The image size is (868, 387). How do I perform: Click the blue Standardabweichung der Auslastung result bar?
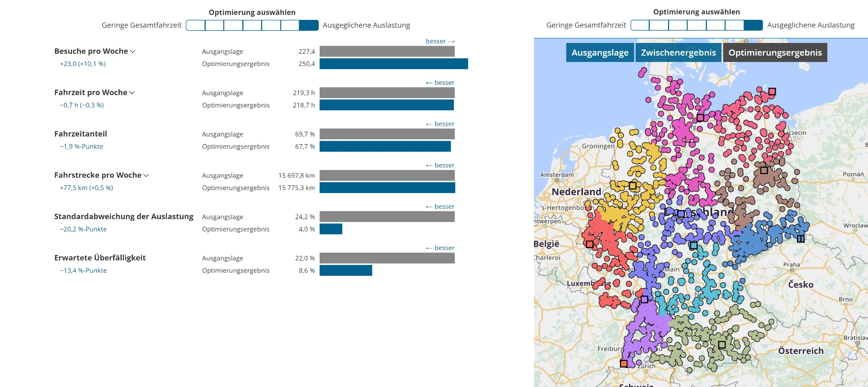[x=331, y=229]
